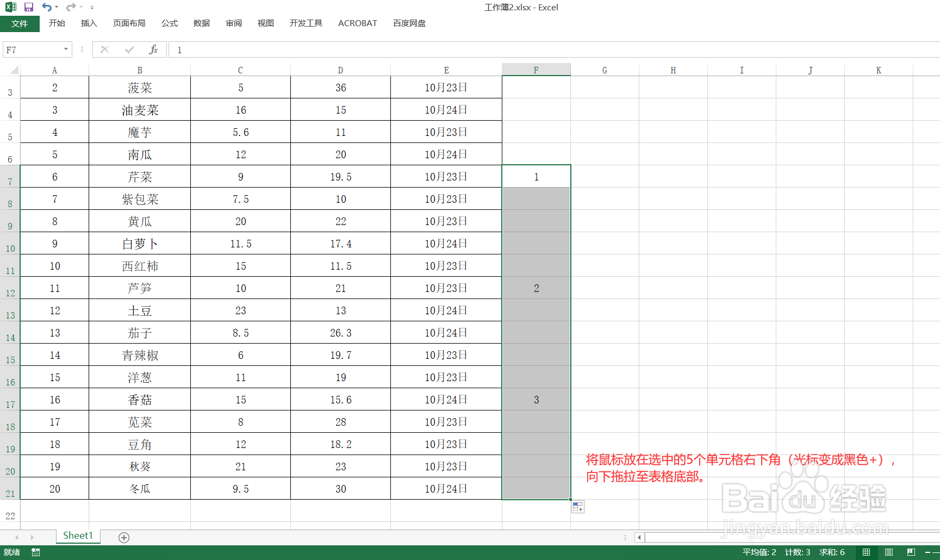Click the next sheet navigation arrow

coord(32,537)
